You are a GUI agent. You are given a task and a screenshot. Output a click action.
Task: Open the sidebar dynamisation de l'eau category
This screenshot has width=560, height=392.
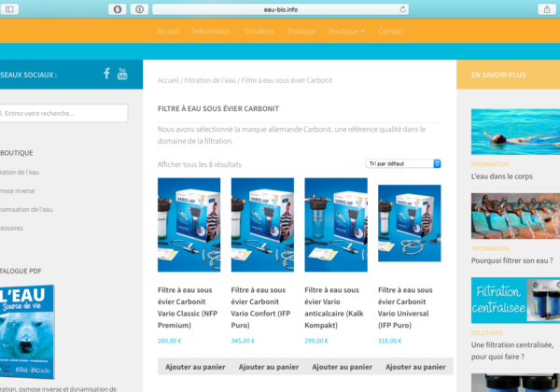(x=26, y=209)
